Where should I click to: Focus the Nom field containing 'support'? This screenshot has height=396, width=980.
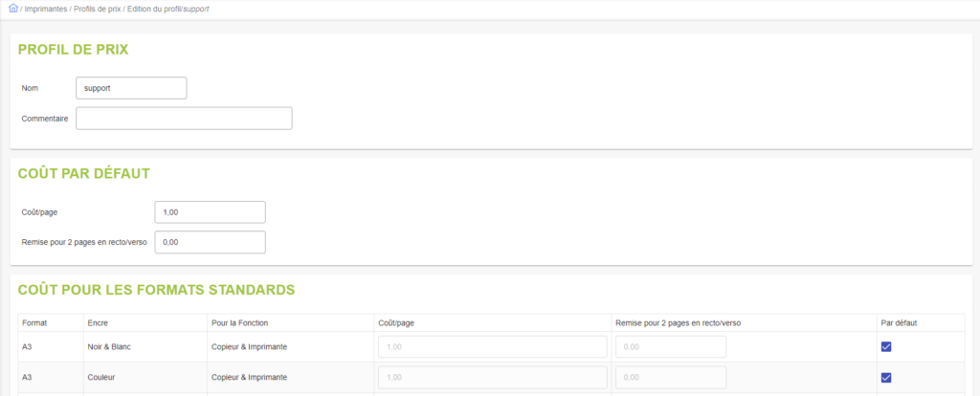pos(131,88)
